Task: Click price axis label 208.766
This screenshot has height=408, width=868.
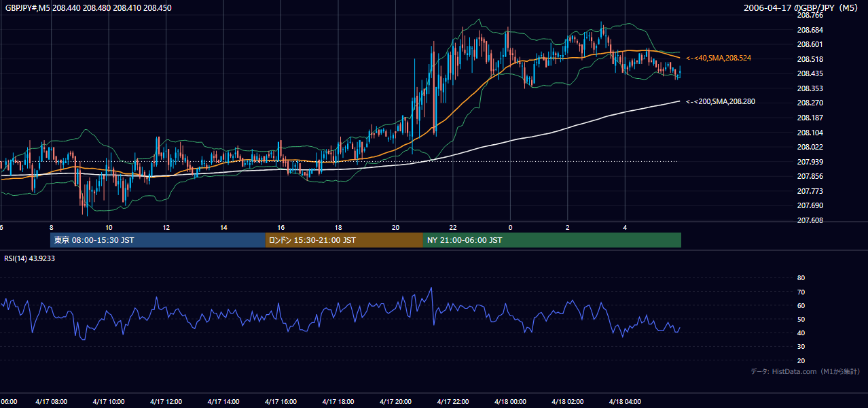Action: 810,15
